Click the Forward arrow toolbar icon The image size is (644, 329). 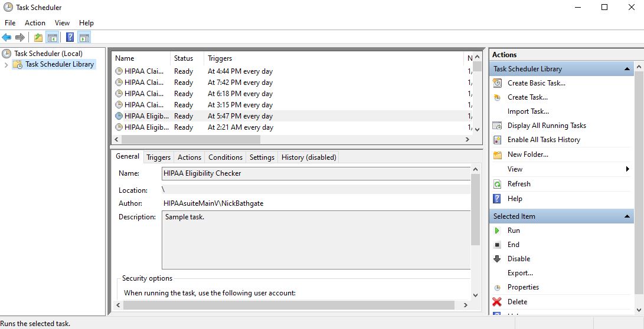pos(19,38)
